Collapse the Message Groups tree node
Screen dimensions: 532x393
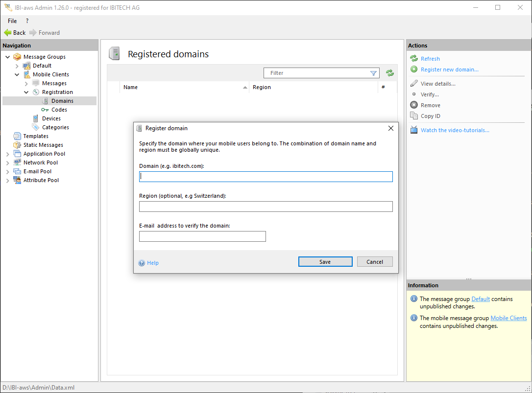(x=7, y=57)
